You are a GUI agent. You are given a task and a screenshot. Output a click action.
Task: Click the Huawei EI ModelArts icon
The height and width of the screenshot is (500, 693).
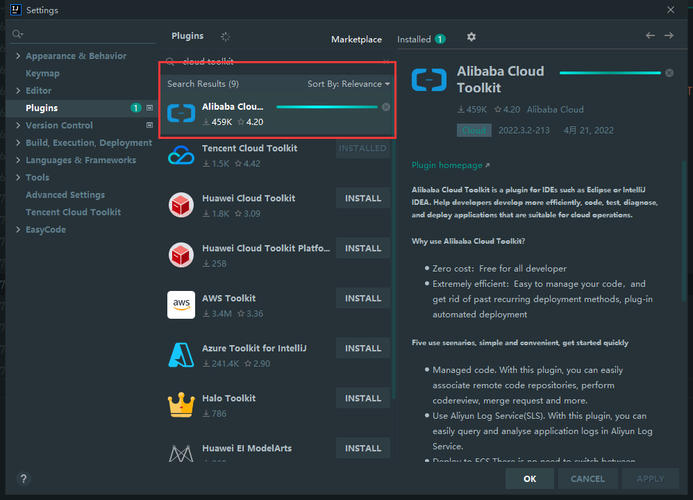(181, 454)
